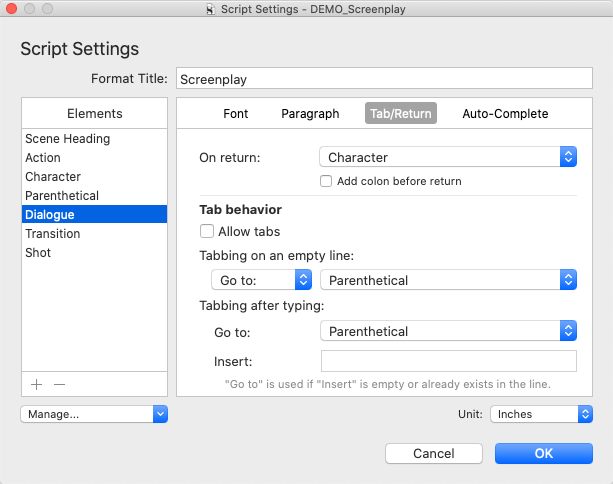Choose Parenthetical in the Elements list
This screenshot has width=613, height=484.
pos(62,196)
